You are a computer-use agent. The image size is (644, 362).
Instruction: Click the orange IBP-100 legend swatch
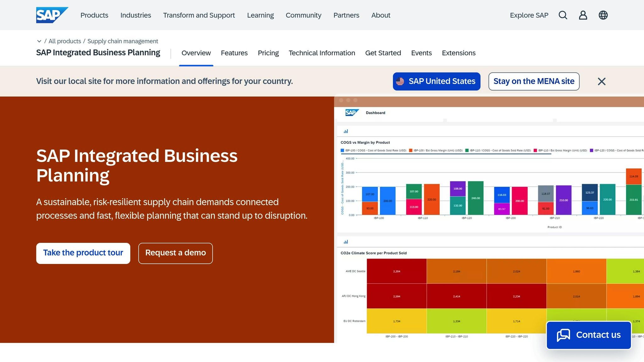point(411,151)
